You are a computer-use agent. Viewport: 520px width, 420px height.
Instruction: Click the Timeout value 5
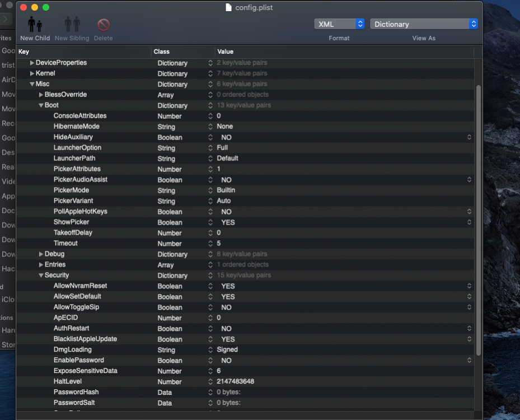(x=218, y=243)
